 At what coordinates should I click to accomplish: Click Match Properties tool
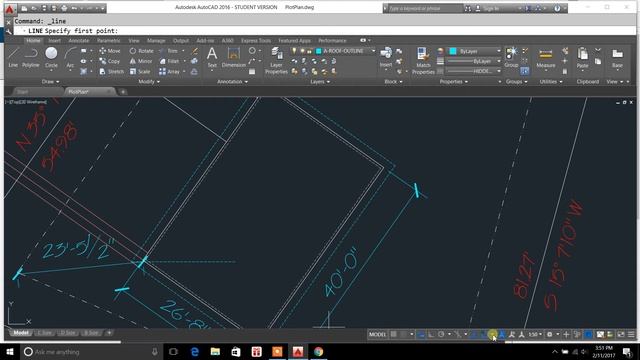point(423,60)
